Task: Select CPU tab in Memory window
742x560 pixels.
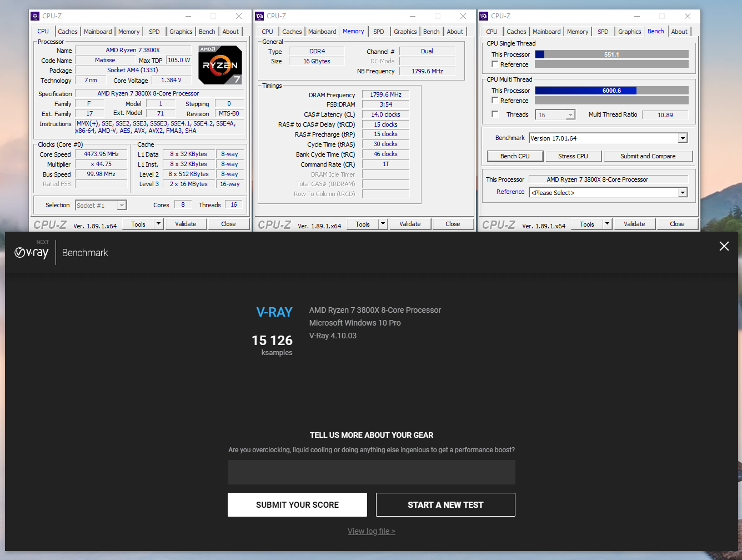Action: tap(267, 32)
